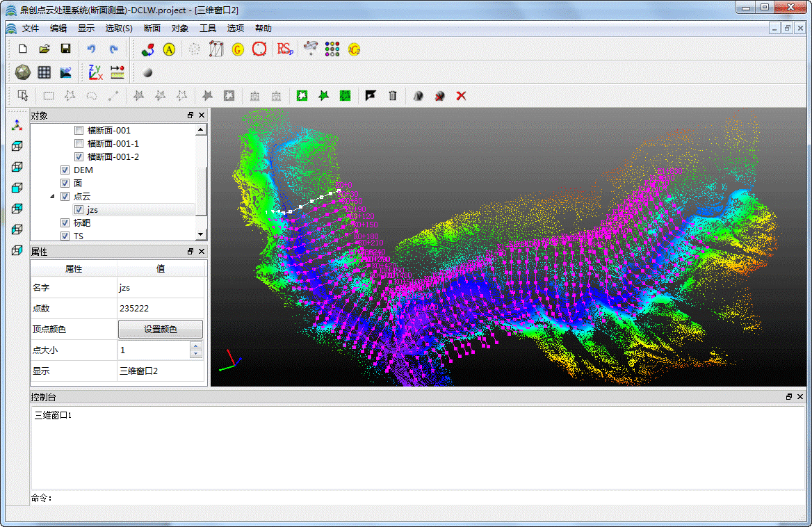Open the 工具 menu
Image resolution: width=812 pixels, height=527 pixels.
tap(208, 29)
